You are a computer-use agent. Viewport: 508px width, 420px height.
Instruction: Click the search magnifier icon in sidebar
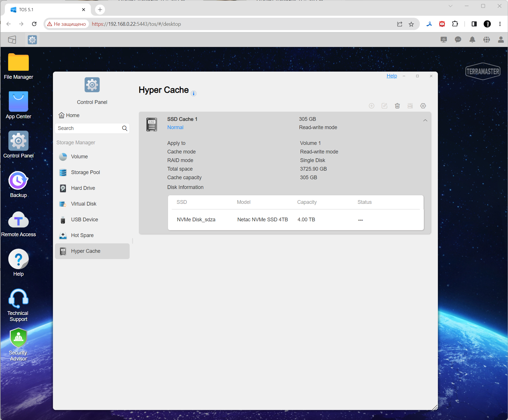point(124,128)
